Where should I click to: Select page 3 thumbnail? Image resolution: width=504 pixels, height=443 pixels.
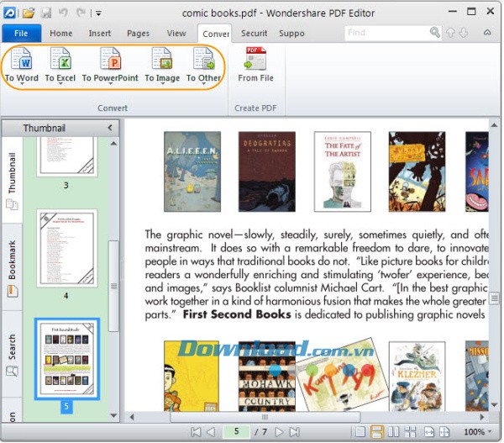click(x=67, y=156)
